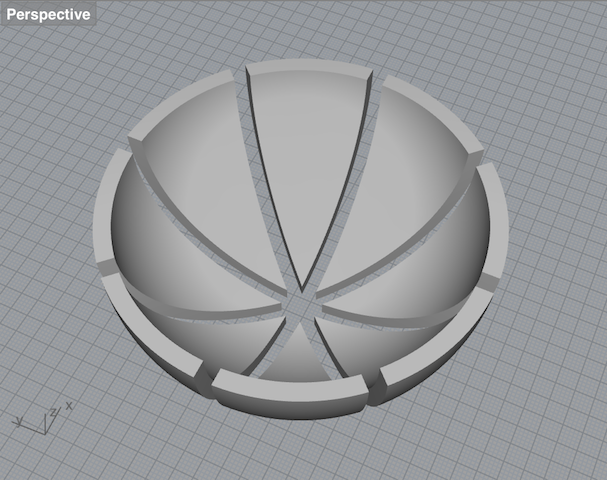Select the sliced bowl 3D model
The width and height of the screenshot is (607, 480).
click(x=300, y=239)
